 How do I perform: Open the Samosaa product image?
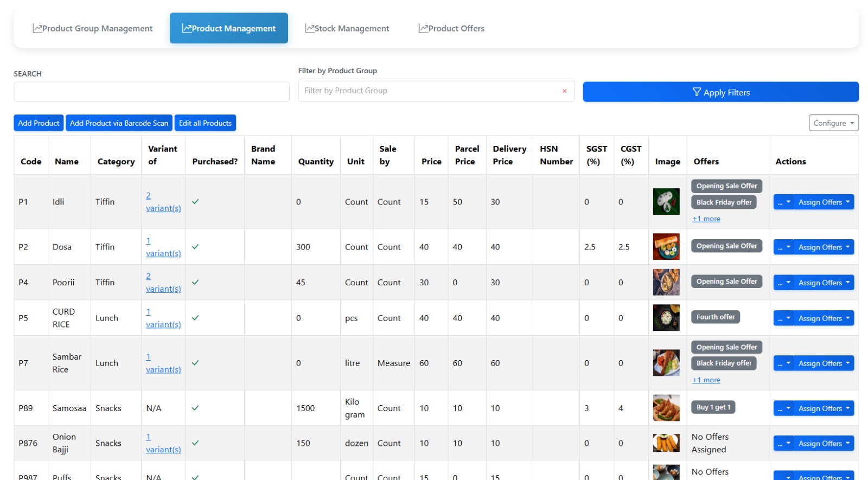pyautogui.click(x=666, y=408)
